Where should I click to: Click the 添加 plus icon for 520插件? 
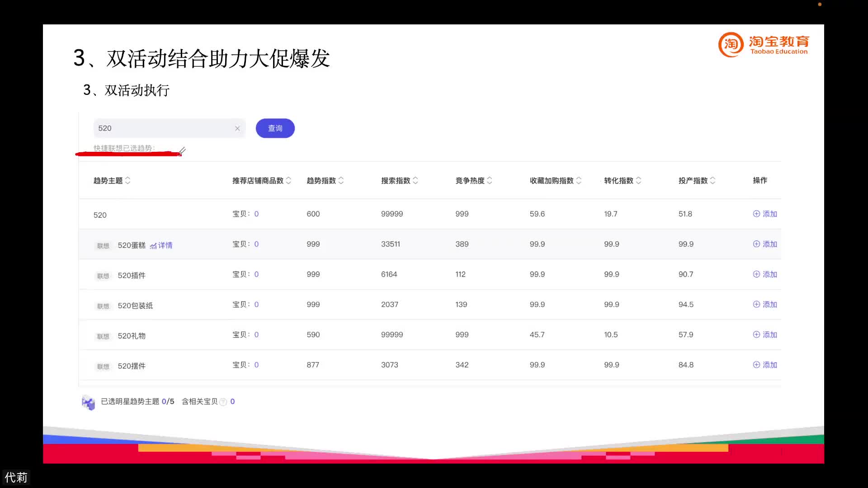coord(757,274)
